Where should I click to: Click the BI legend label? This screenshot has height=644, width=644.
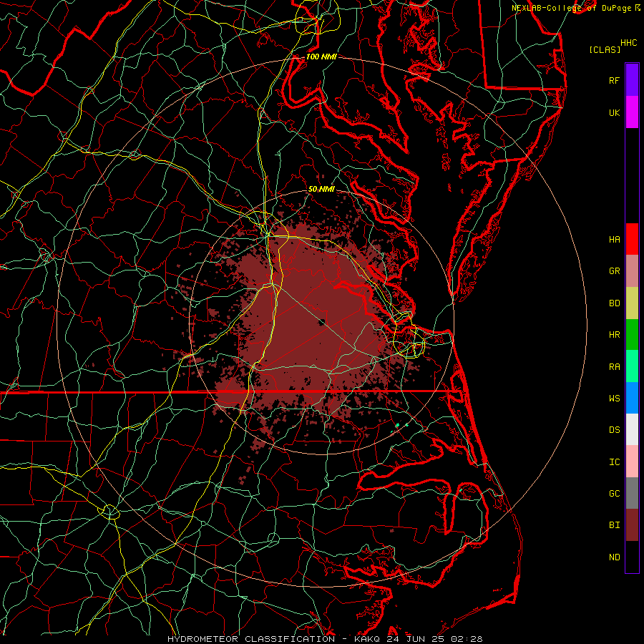(614, 525)
